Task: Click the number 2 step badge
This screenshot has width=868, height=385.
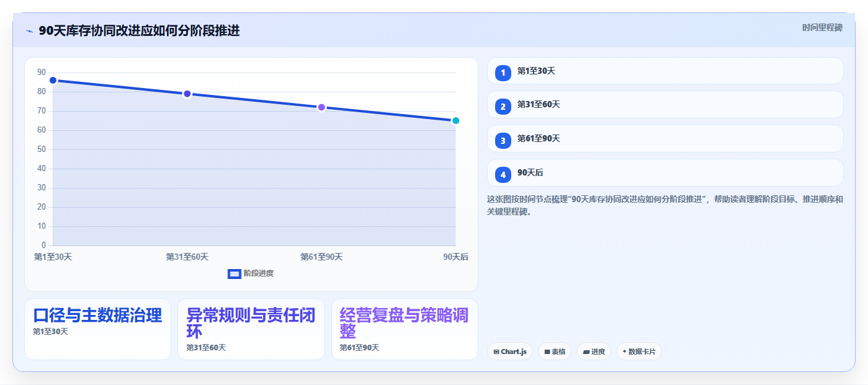Action: (x=503, y=107)
